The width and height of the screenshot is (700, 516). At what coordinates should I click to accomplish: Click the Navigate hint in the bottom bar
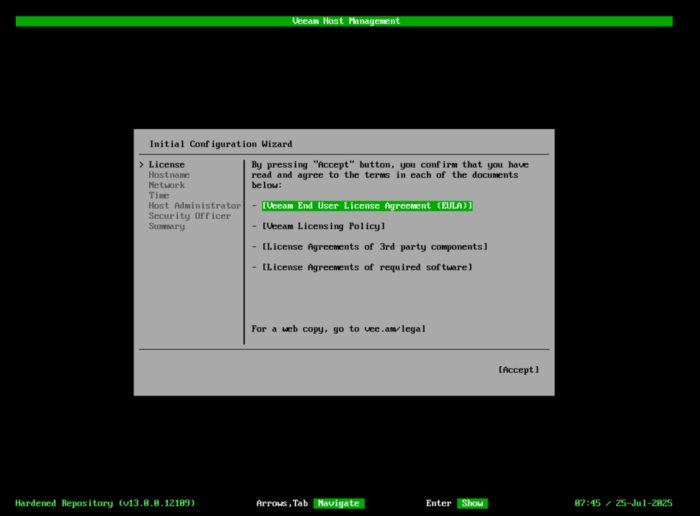click(339, 504)
